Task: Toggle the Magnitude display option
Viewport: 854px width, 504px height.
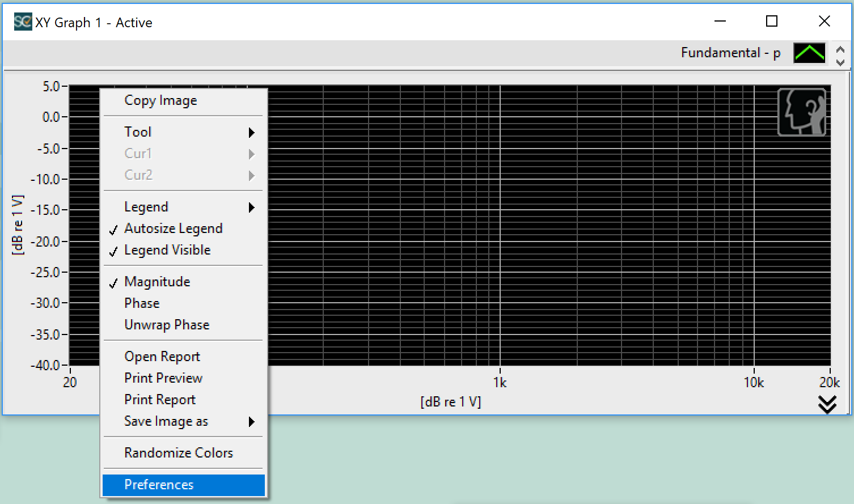Action: (184, 282)
